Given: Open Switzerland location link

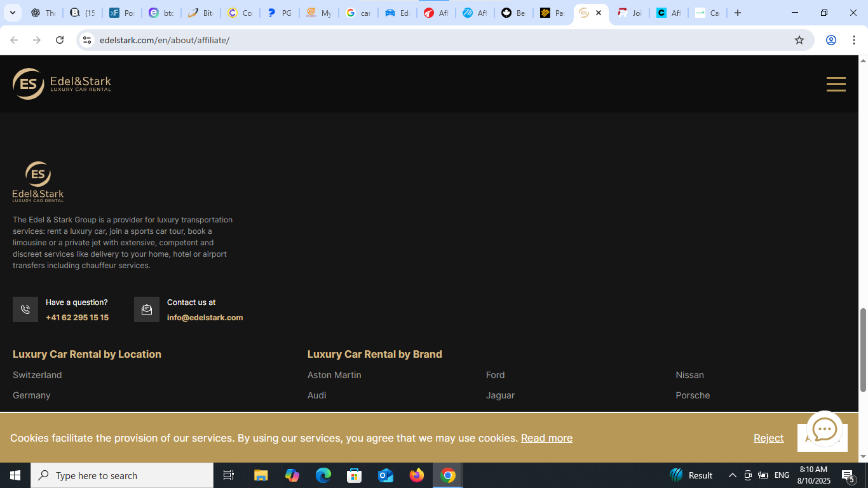Looking at the screenshot, I should pos(37,375).
